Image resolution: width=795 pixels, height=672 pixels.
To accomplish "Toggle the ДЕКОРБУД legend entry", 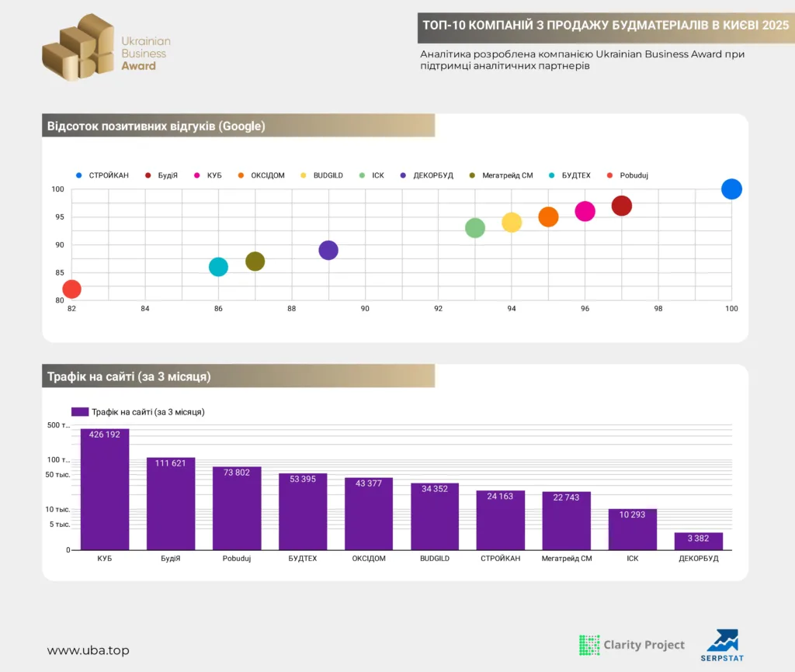I will (x=428, y=175).
